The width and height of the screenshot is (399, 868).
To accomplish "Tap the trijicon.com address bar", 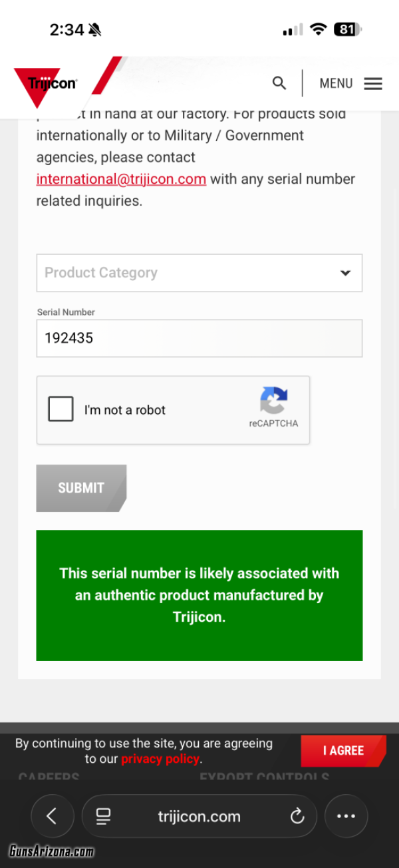I will pyautogui.click(x=199, y=816).
